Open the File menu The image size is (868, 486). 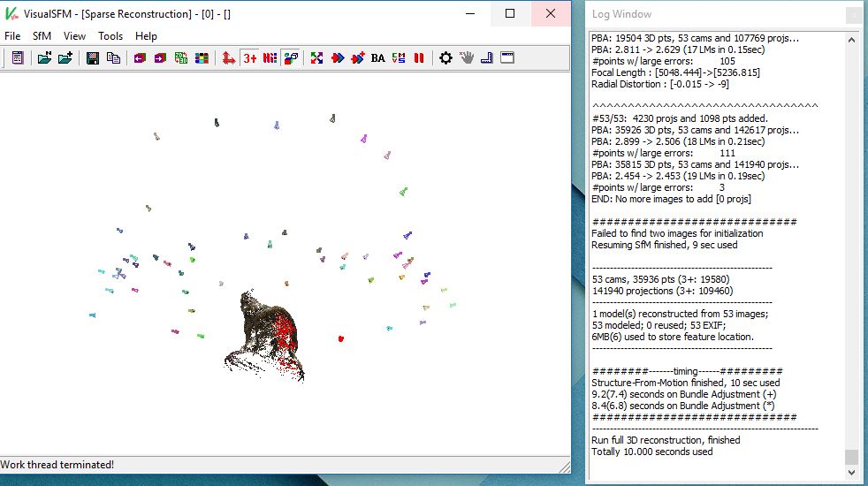pos(12,36)
